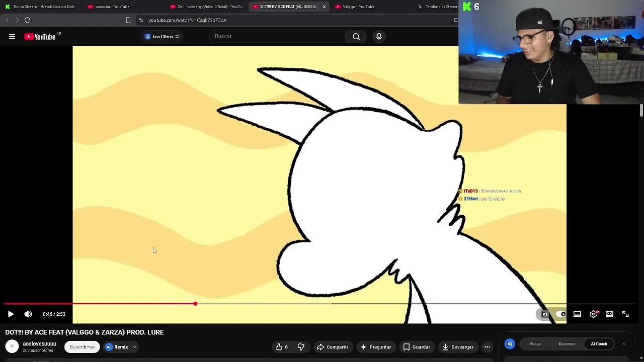Open site info icon beside the URL

pyautogui.click(x=141, y=20)
